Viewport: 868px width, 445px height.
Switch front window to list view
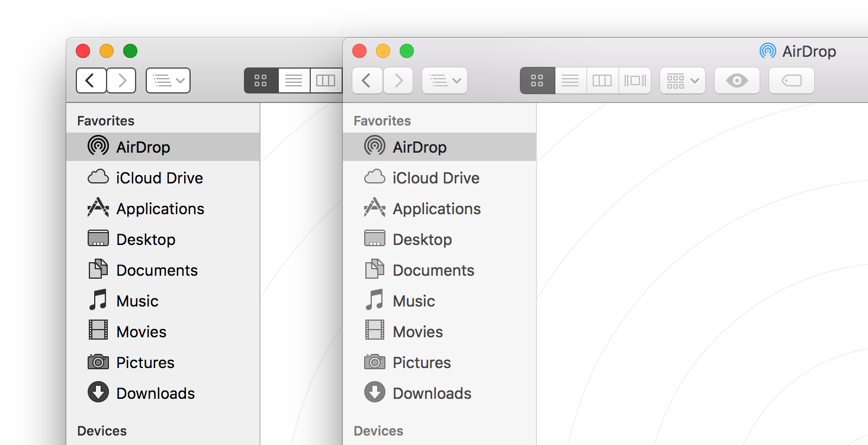pos(570,80)
